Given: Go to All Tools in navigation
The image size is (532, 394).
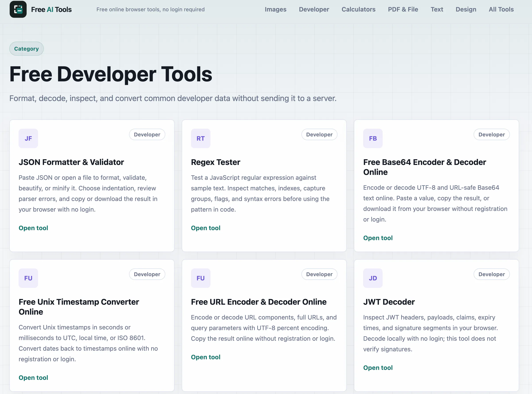Looking at the screenshot, I should click(501, 9).
